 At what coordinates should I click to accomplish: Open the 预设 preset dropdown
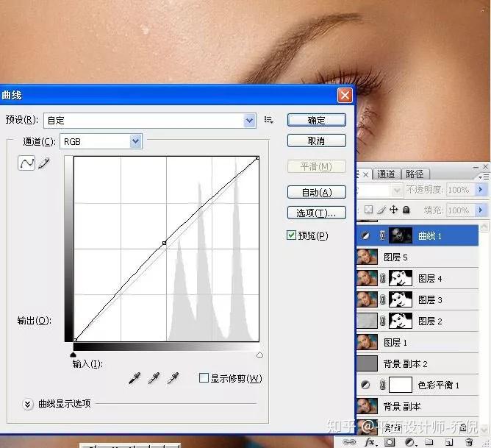point(249,121)
